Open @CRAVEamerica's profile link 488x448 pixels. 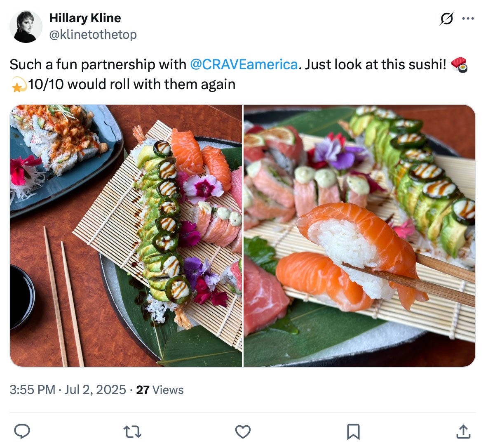(x=244, y=64)
